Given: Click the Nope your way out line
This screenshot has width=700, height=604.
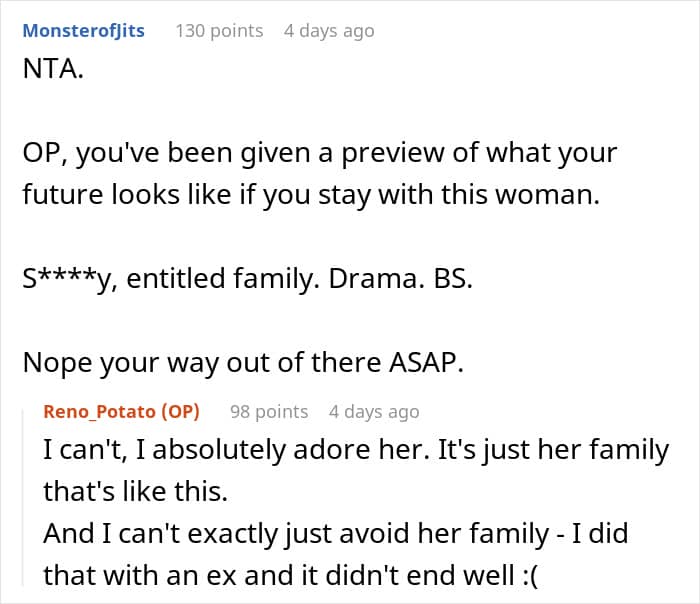Looking at the screenshot, I should point(243,362).
